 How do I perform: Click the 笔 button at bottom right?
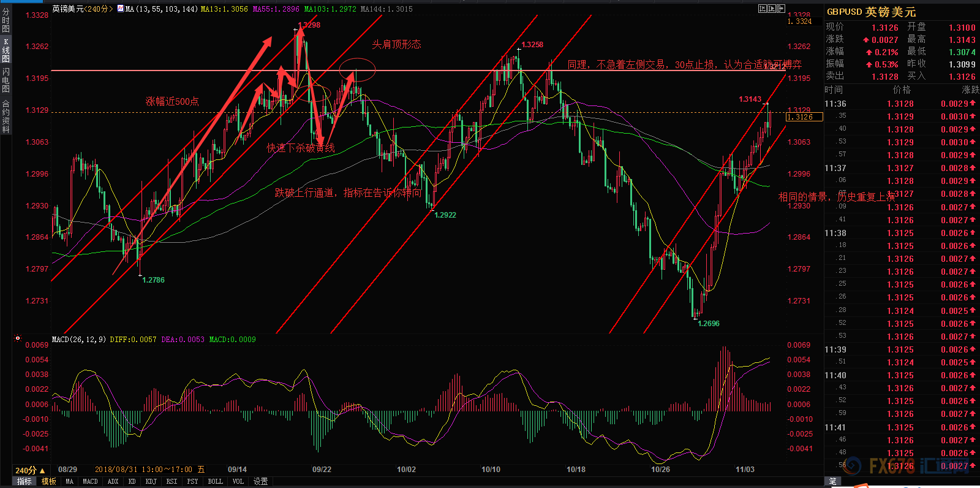coord(832,481)
